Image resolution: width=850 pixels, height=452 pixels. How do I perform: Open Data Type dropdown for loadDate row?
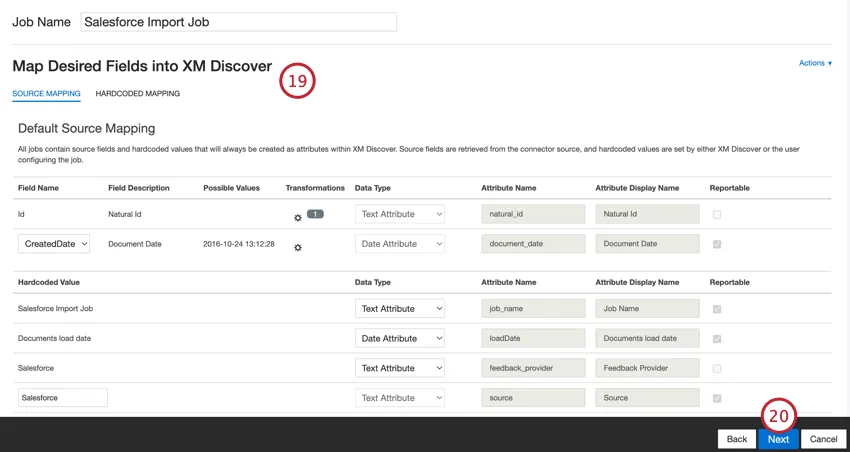(400, 339)
